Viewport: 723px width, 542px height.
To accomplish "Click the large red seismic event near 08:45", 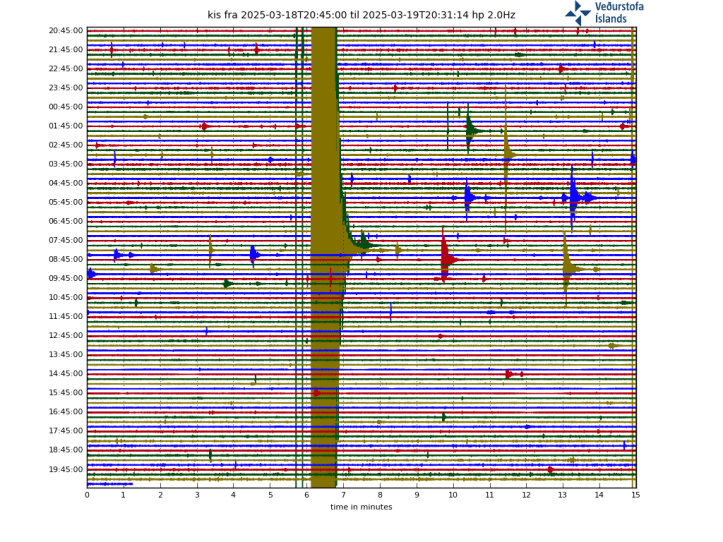I will (445, 260).
